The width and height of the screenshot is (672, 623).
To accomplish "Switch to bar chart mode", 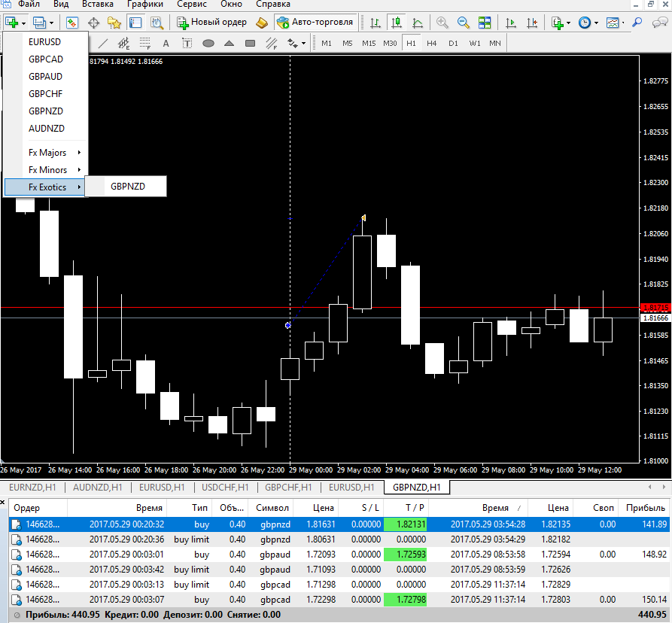I will [376, 23].
